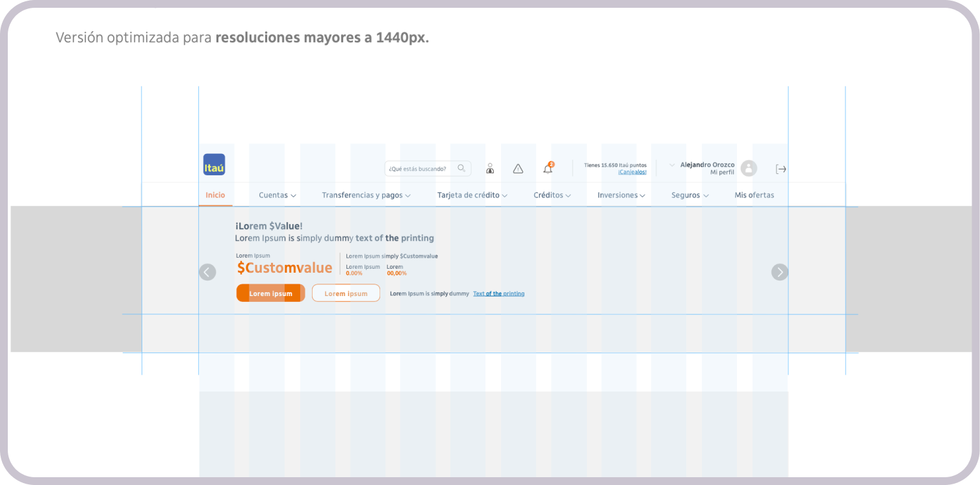Viewport: 980px width, 485px height.
Task: Advance the banner with the right arrow
Action: [779, 272]
